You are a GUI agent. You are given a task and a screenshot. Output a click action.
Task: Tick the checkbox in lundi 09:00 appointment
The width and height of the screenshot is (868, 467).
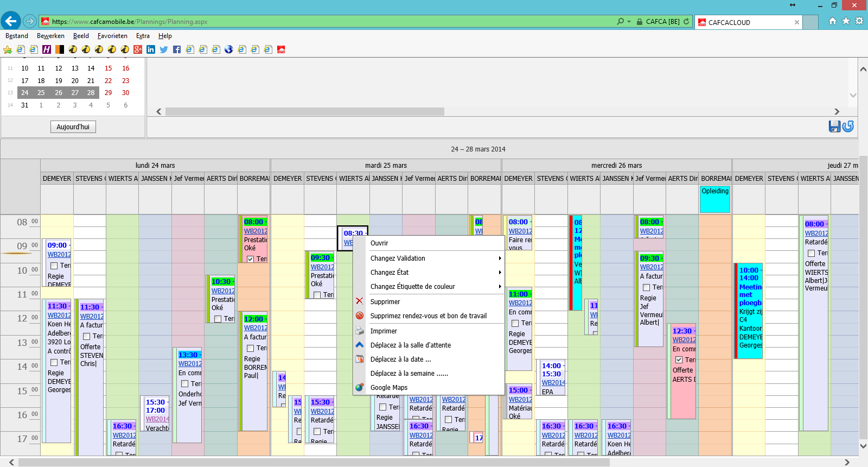tap(54, 266)
